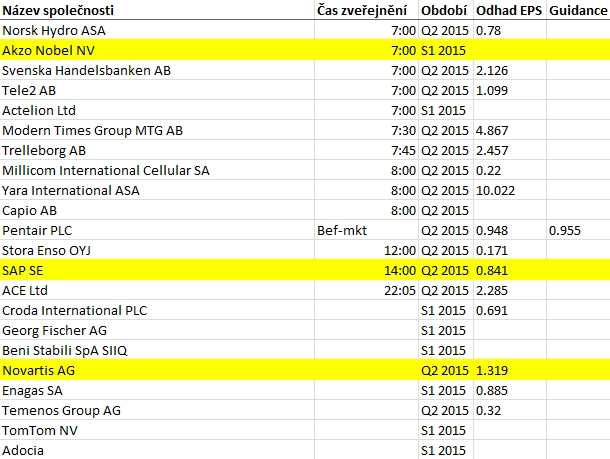Screen dimensions: 610x459
Task: Click the EPS estimate '10.022'
Action: (x=510, y=191)
